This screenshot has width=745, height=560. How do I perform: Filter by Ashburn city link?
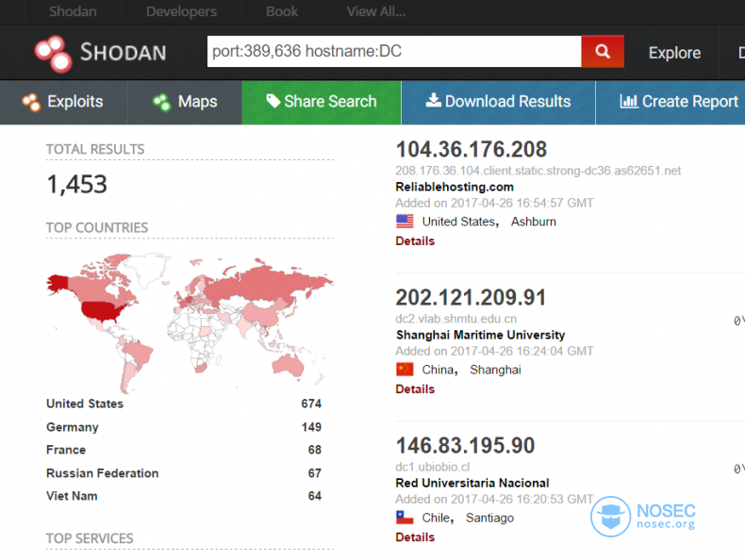click(534, 222)
